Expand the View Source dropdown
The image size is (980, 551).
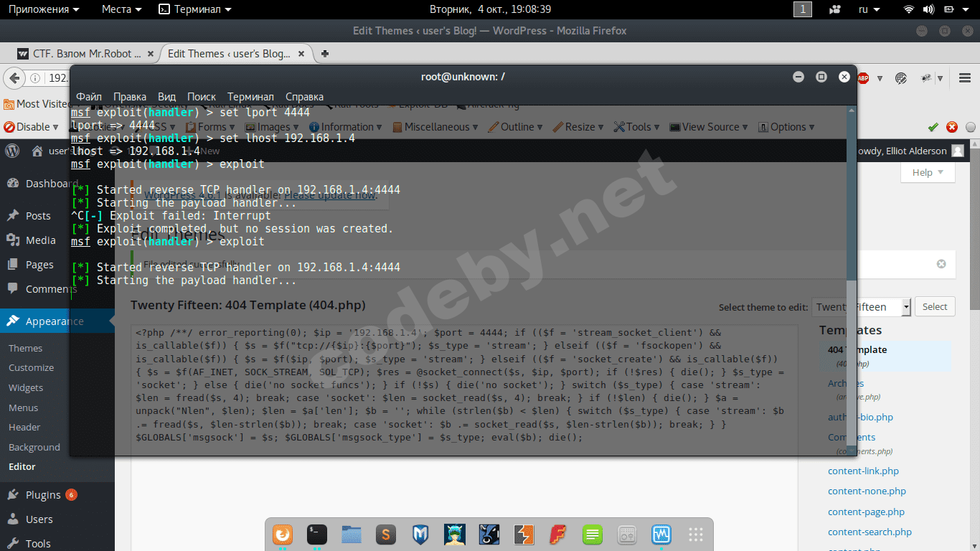708,127
